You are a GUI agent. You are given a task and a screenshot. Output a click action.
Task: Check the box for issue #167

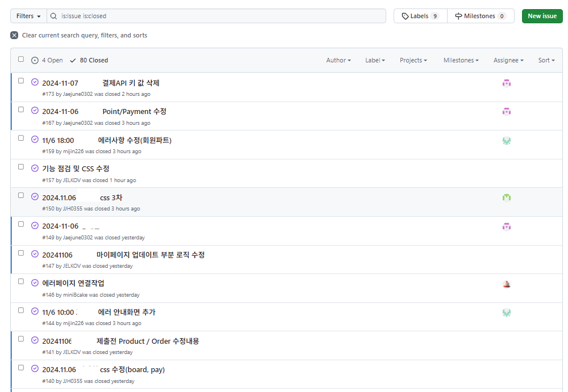(21, 109)
